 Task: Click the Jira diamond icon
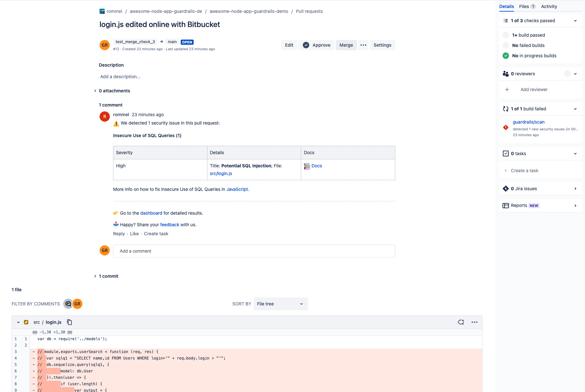click(506, 189)
